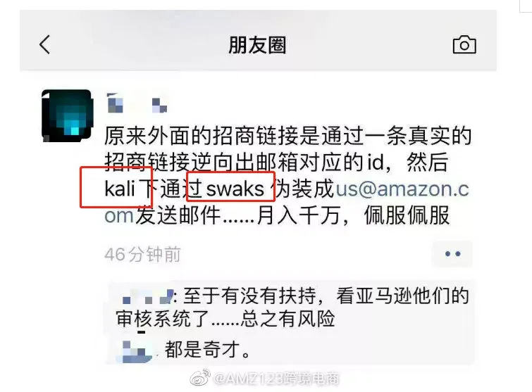This screenshot has height=392, width=532.
Task: Tap the 月入千万 phrase in post
Action: click(299, 216)
